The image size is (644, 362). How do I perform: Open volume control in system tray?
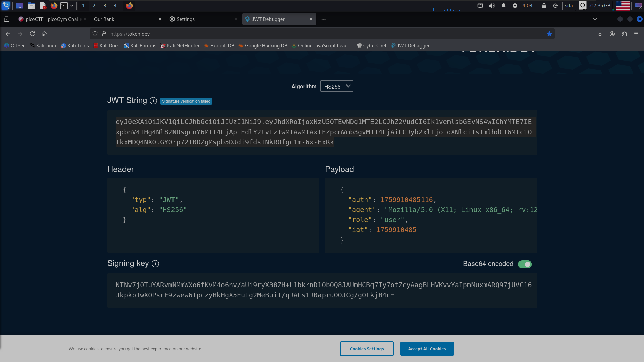pyautogui.click(x=492, y=6)
